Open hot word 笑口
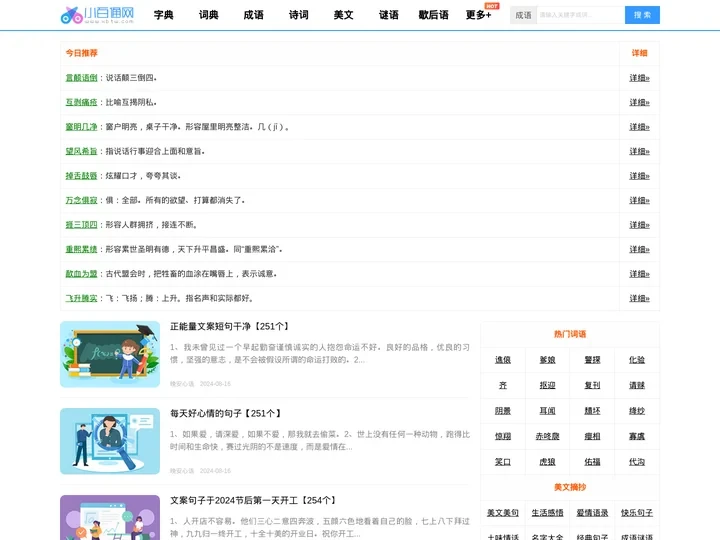Screen dimensions: 720x540 pos(503,462)
